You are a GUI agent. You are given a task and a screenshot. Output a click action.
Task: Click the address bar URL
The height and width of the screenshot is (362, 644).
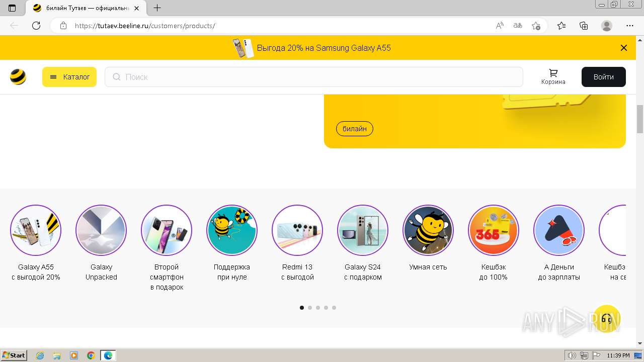click(x=145, y=26)
